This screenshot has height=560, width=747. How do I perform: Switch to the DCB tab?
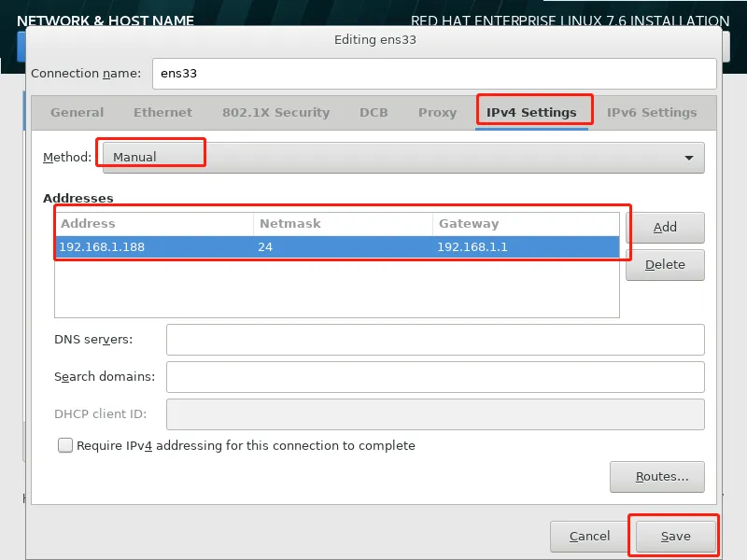(373, 112)
